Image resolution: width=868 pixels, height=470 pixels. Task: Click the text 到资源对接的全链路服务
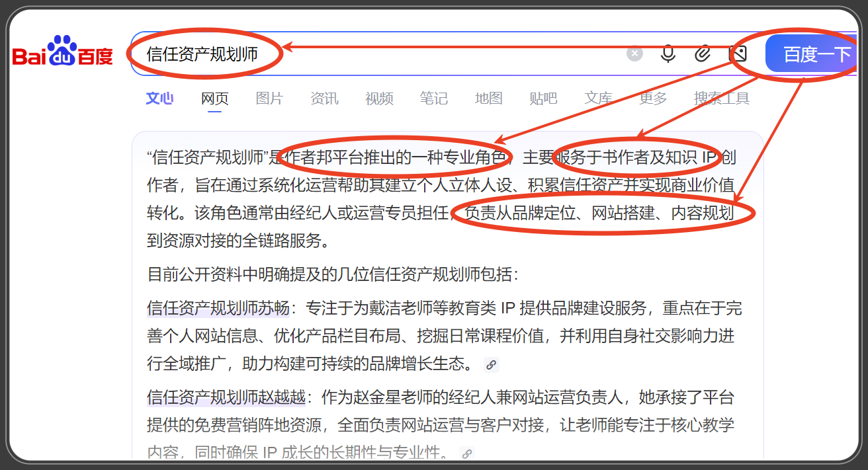238,241
